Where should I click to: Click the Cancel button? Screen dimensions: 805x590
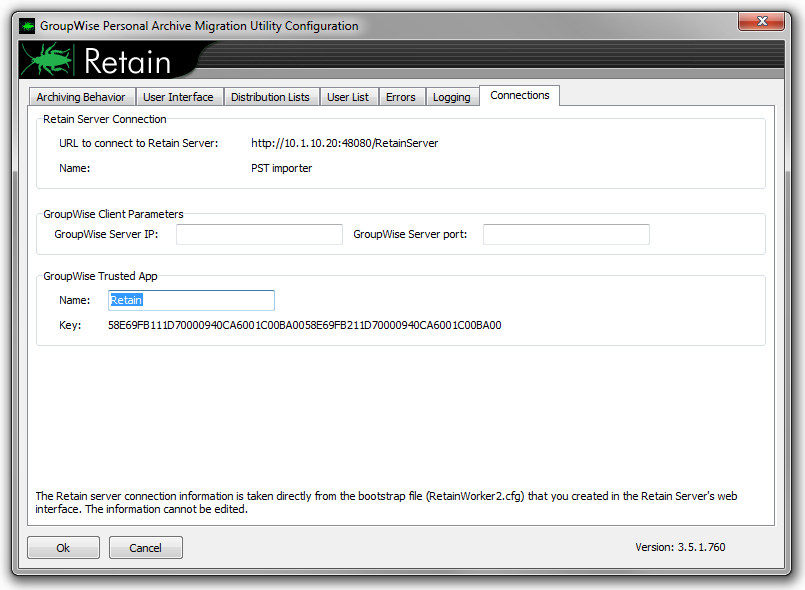145,548
